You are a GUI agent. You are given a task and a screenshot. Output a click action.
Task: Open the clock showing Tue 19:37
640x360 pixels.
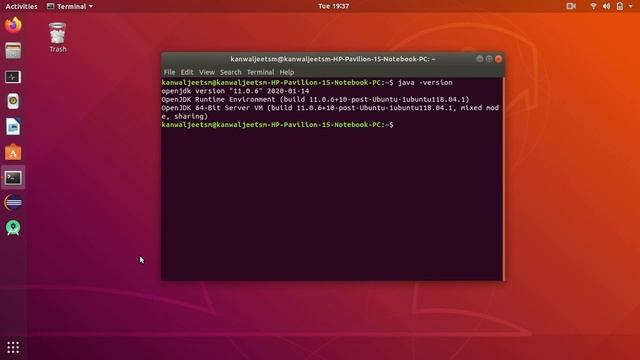tap(333, 6)
